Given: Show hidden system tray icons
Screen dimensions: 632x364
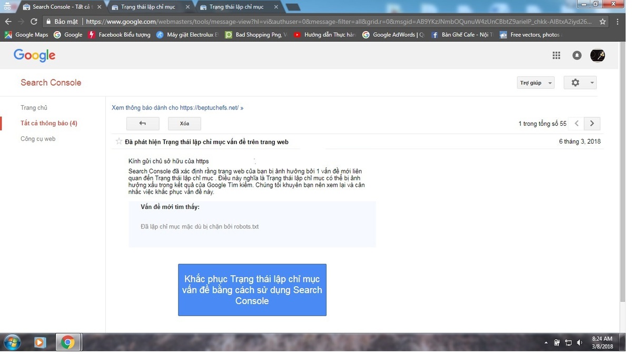Looking at the screenshot, I should pos(546,343).
